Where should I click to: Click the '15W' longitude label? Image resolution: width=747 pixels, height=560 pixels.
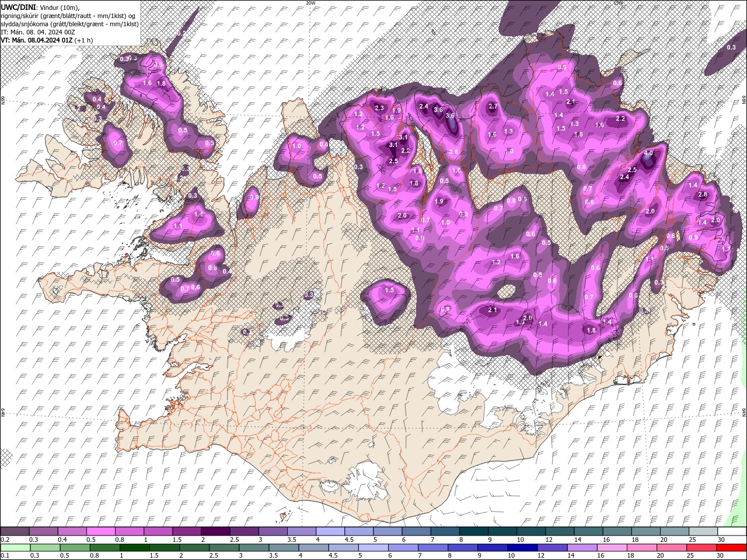(618, 3)
